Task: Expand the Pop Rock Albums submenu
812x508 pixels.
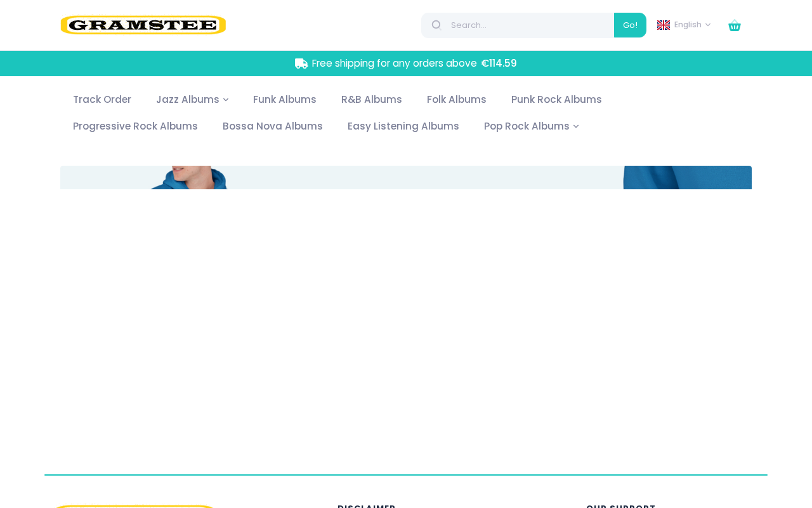Action: click(532, 126)
